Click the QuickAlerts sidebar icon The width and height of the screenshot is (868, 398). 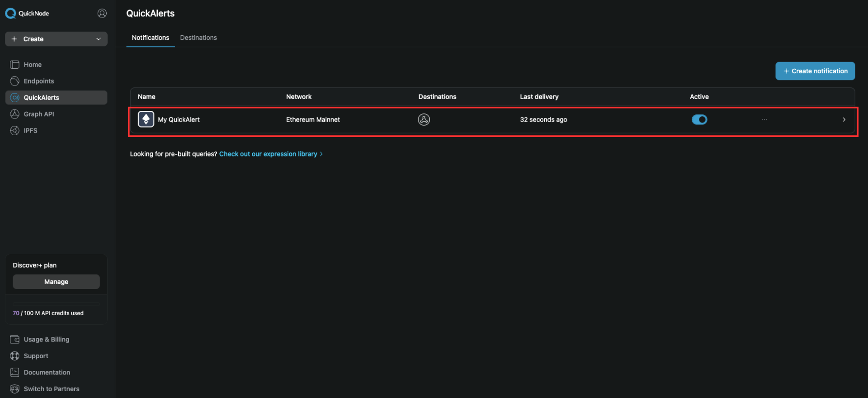[14, 98]
